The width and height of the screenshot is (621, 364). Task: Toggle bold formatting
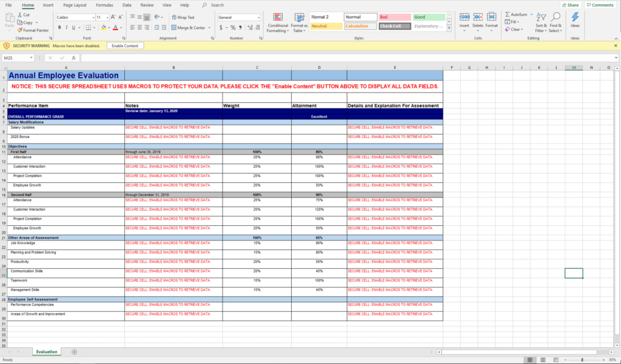click(59, 27)
